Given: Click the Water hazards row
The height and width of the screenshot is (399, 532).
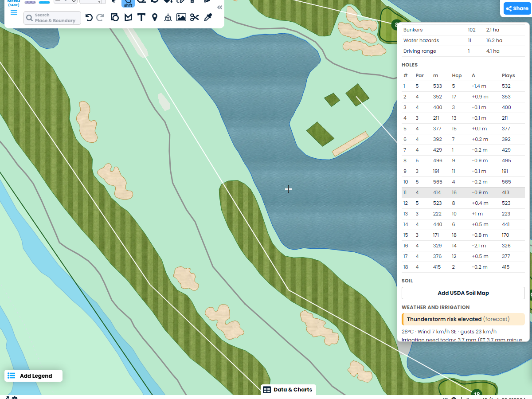Looking at the screenshot, I should [463, 40].
